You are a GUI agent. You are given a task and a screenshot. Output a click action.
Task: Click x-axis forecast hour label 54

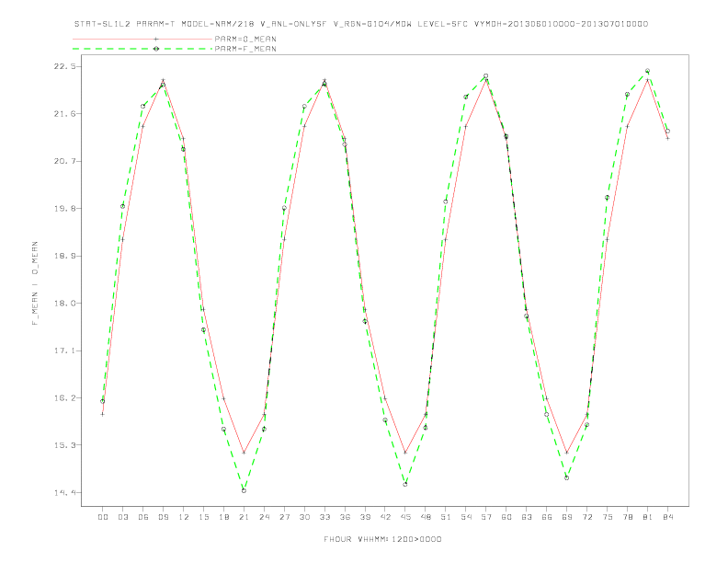466,517
